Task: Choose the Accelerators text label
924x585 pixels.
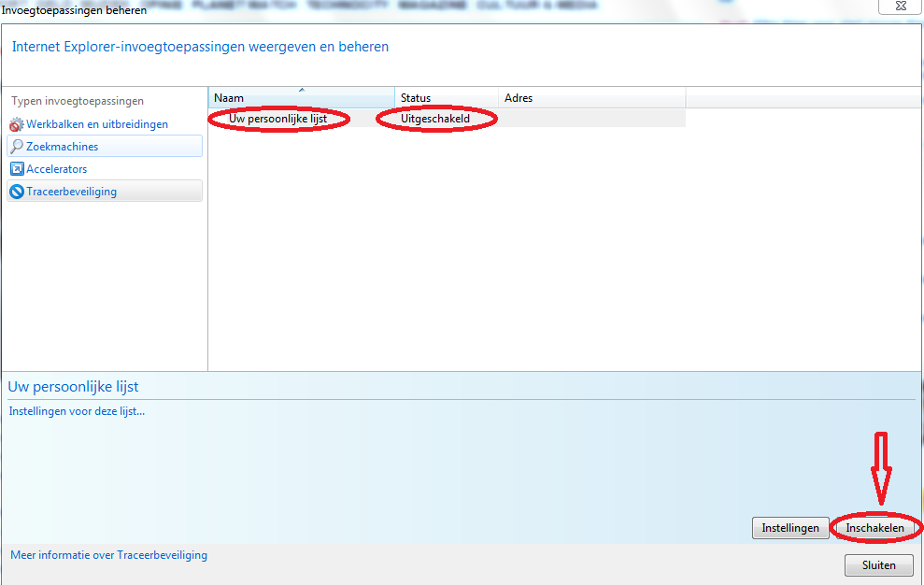Action: click(x=56, y=169)
